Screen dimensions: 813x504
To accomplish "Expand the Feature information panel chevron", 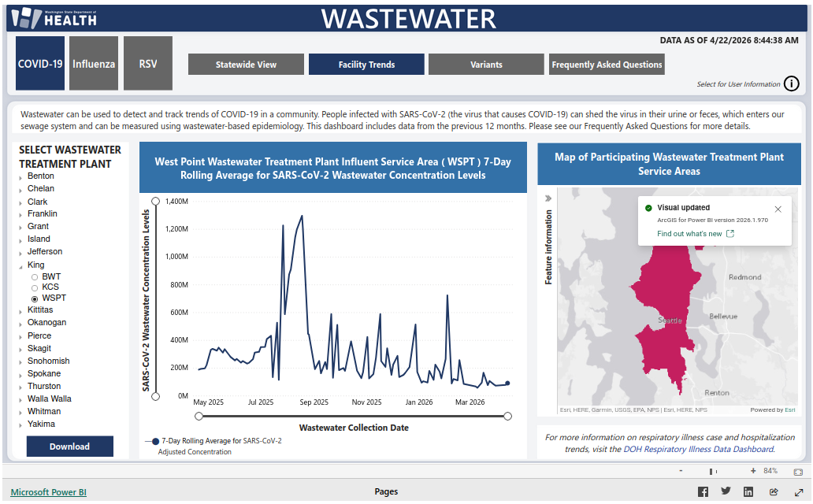I will 548,198.
